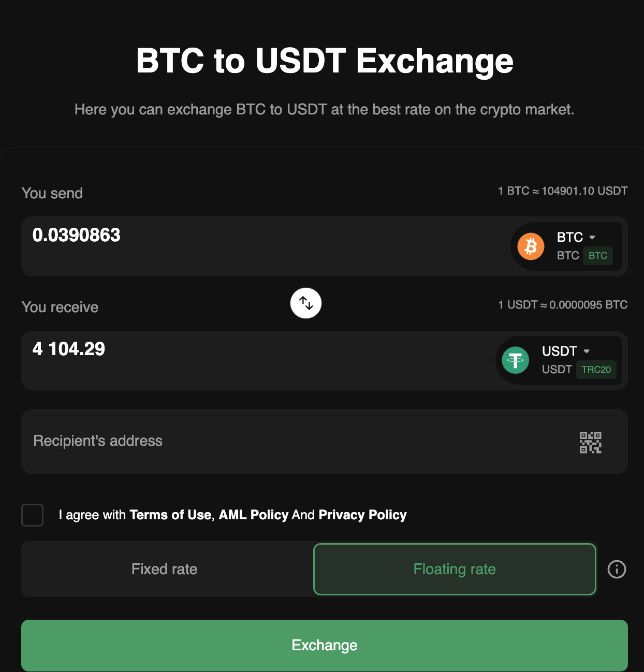Image resolution: width=644 pixels, height=672 pixels.
Task: Open the BTC send currency dropdown
Action: 576,238
